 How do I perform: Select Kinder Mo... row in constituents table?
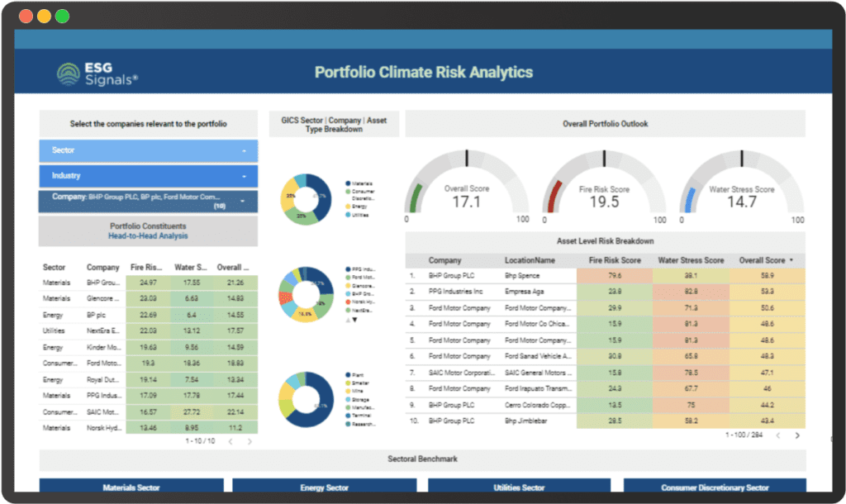coord(149,347)
